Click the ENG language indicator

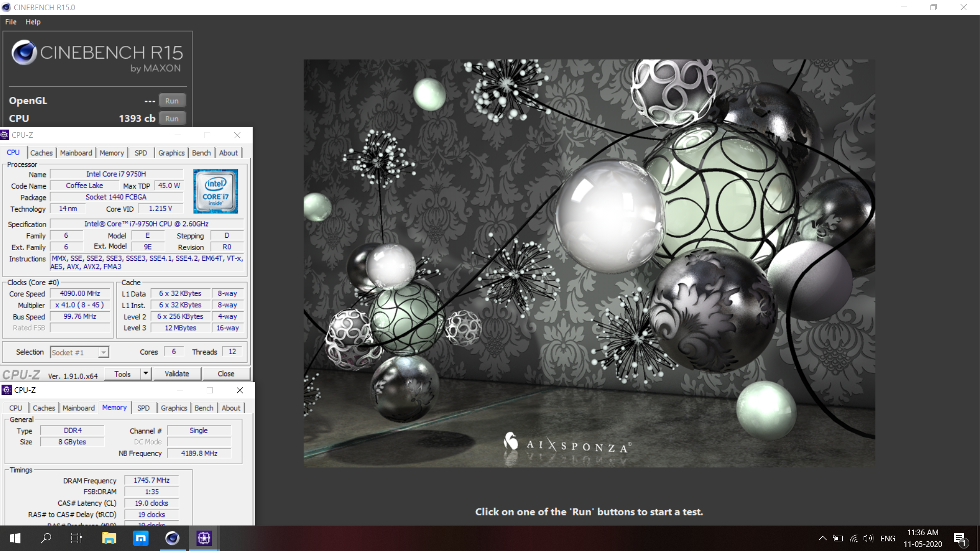(888, 538)
